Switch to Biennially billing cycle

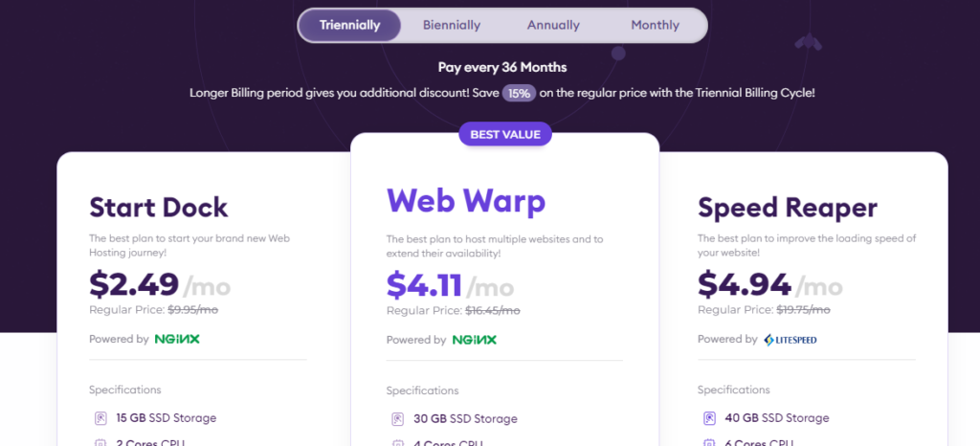(x=452, y=26)
